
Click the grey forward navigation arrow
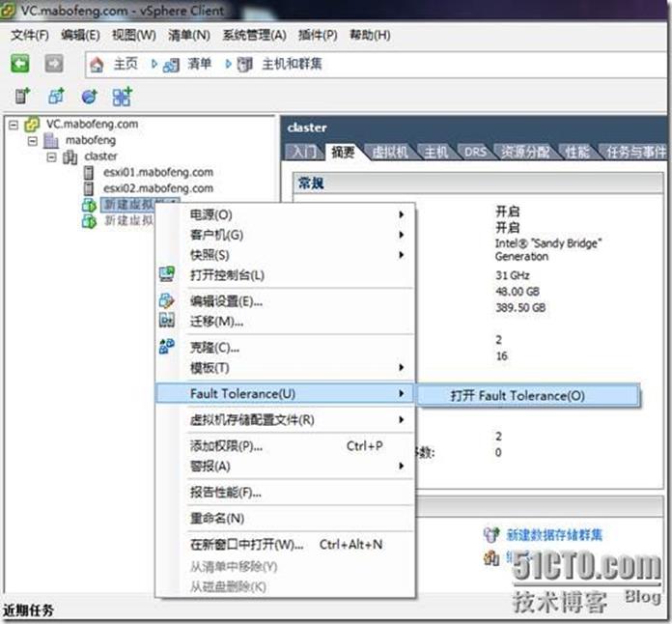point(54,64)
